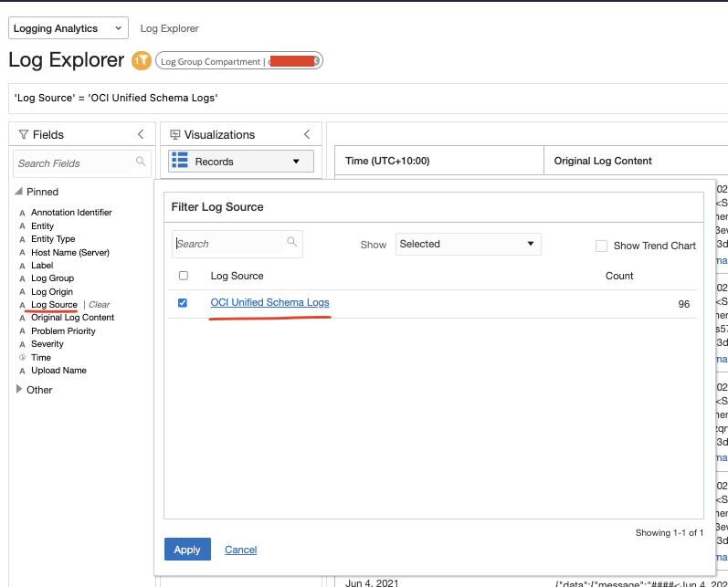Viewport: 728px width, 587px height.
Task: Click the clock icon beside Time
Action: tap(22, 357)
